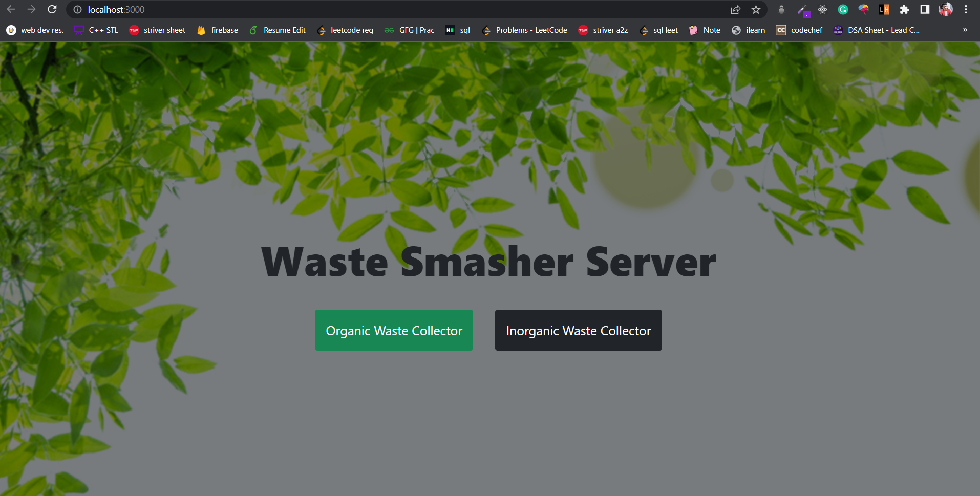Open the LH Lighthouse extension

point(884,9)
